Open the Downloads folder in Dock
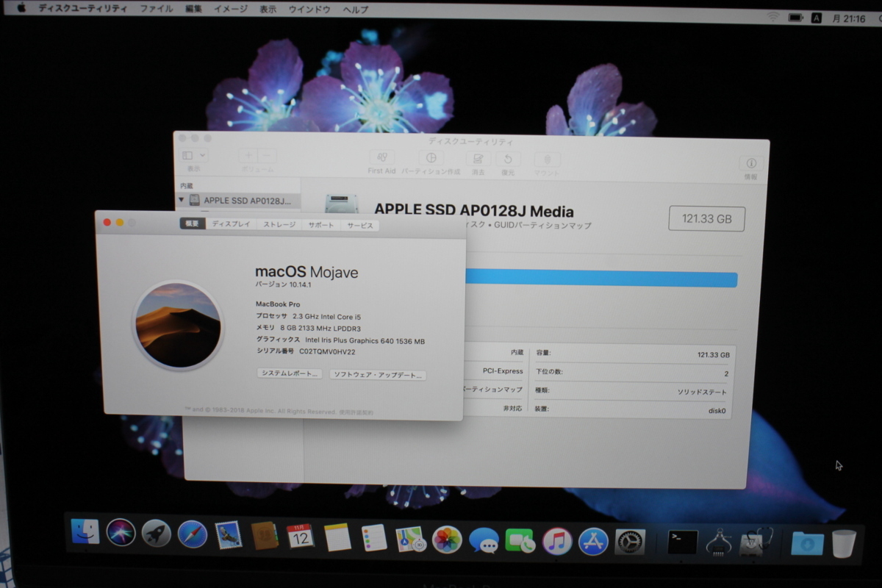Viewport: 882px width, 588px height. (806, 543)
